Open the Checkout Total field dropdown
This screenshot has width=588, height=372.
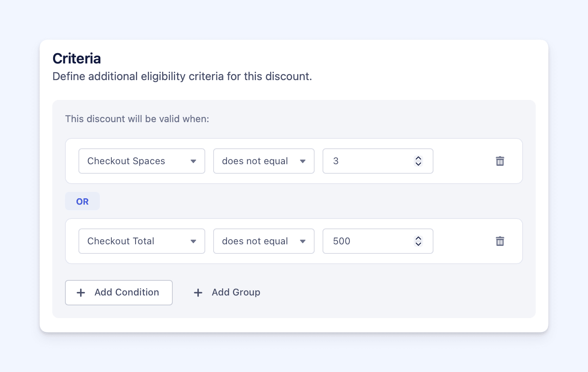pyautogui.click(x=141, y=241)
